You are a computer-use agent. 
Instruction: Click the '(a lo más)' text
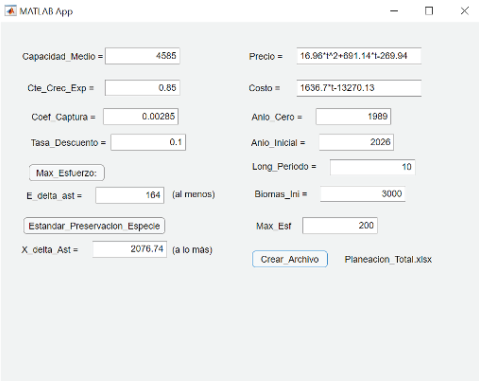[x=192, y=250]
